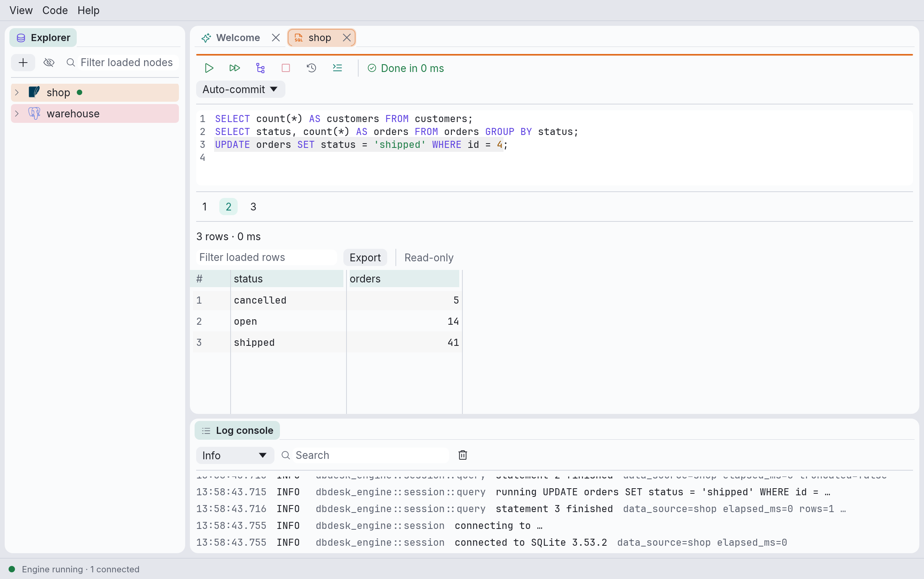Add a new data source with plus icon
Screen dimensions: 924x579
coord(23,63)
